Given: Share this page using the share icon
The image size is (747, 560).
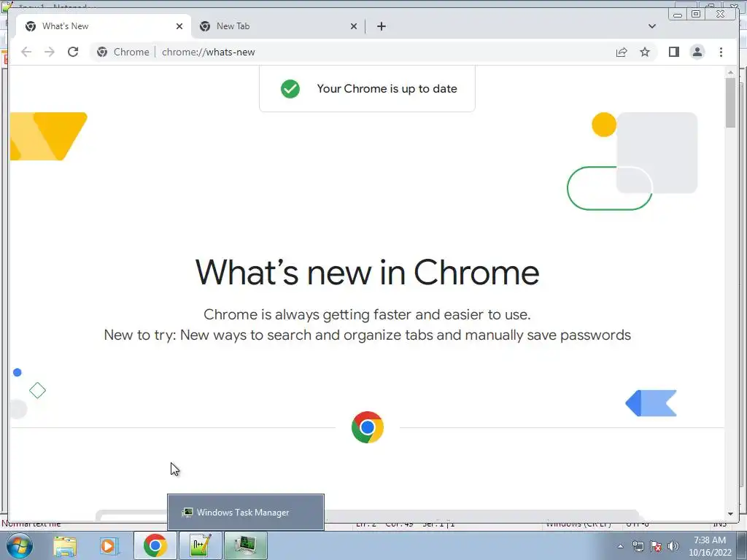Looking at the screenshot, I should pos(622,52).
